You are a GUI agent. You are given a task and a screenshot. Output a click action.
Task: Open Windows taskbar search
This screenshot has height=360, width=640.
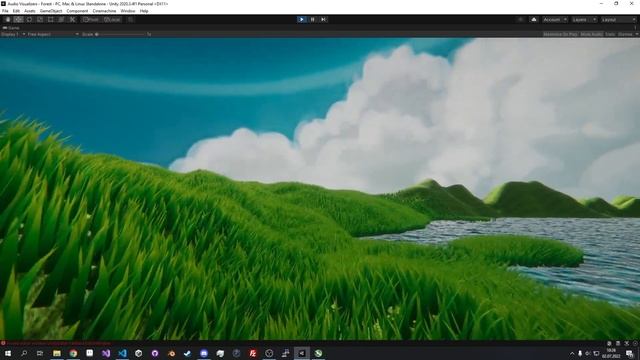click(24, 353)
